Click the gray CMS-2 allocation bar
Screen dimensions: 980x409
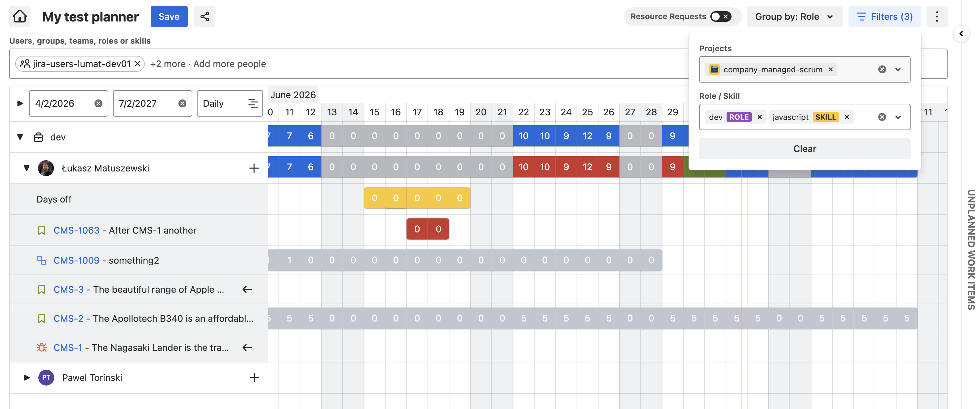pos(593,318)
